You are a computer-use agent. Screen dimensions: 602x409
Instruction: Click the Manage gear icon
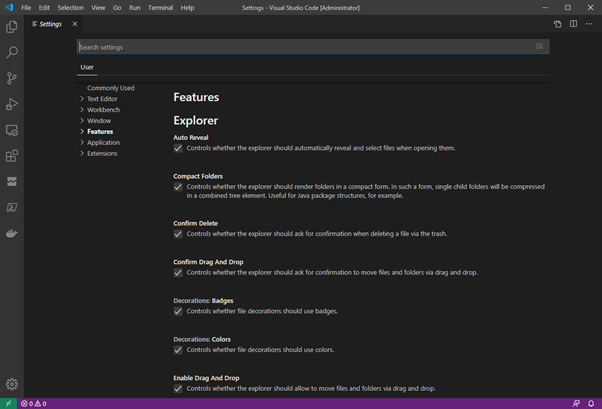click(12, 384)
